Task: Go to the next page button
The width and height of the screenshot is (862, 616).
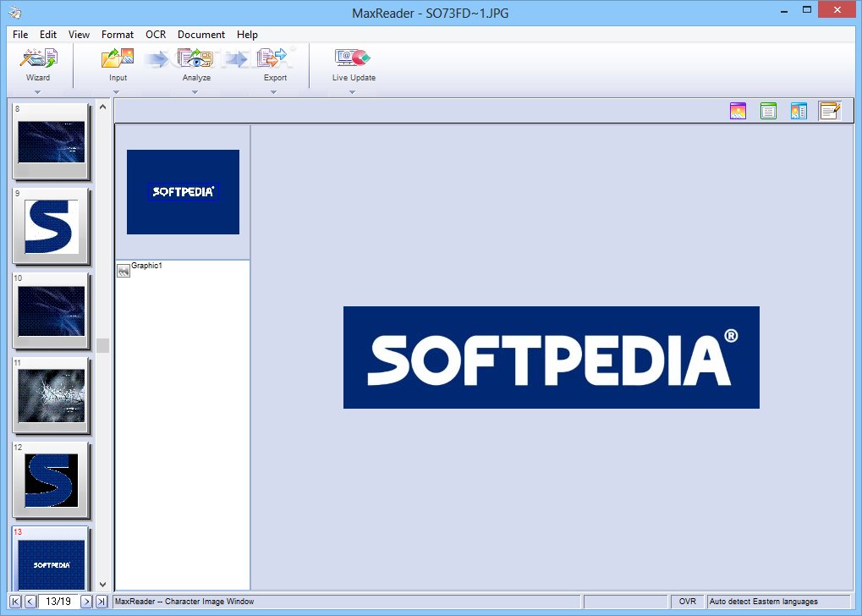Action: pyautogui.click(x=86, y=601)
